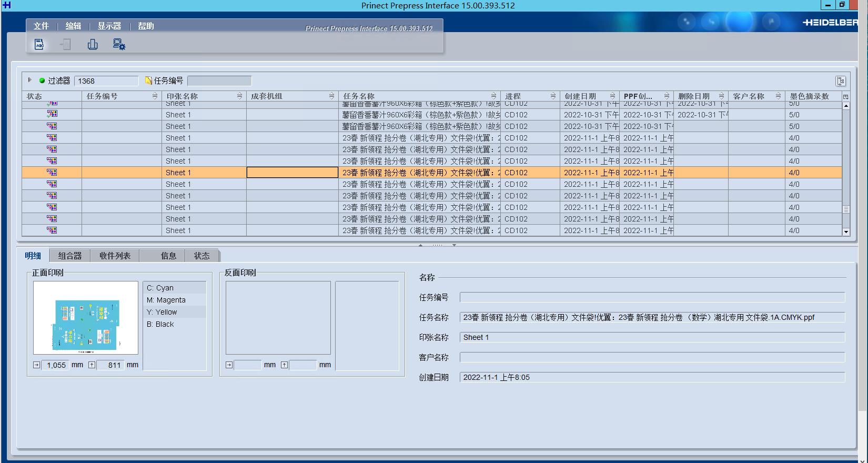Click the 任务名称 detail field with .ppf name

[x=652, y=317]
